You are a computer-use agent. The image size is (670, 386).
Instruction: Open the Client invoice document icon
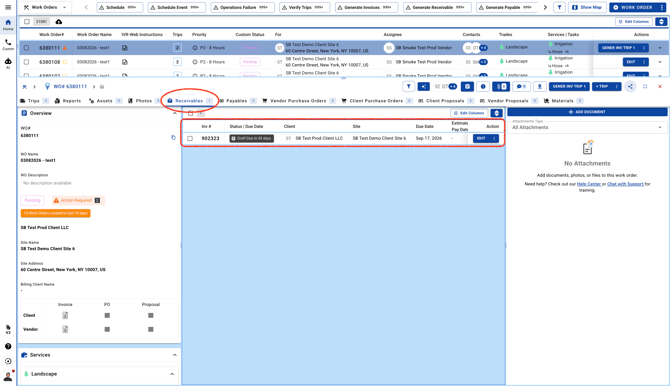tap(65, 315)
